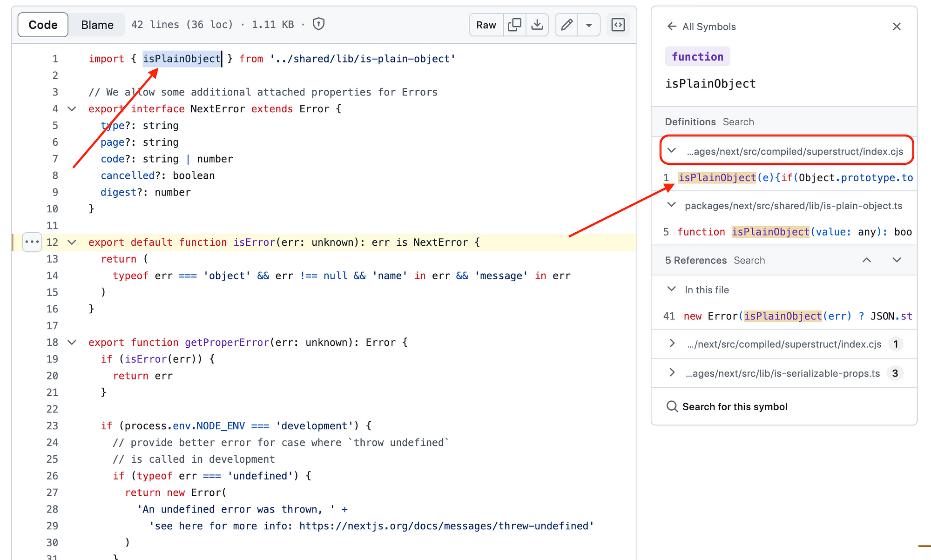Click the function badge in symbols panel
Screen dimensions: 931x560
pyautogui.click(x=697, y=57)
